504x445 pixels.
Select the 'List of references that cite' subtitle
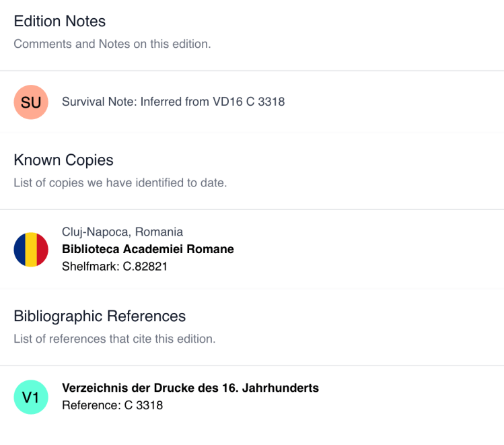click(114, 339)
